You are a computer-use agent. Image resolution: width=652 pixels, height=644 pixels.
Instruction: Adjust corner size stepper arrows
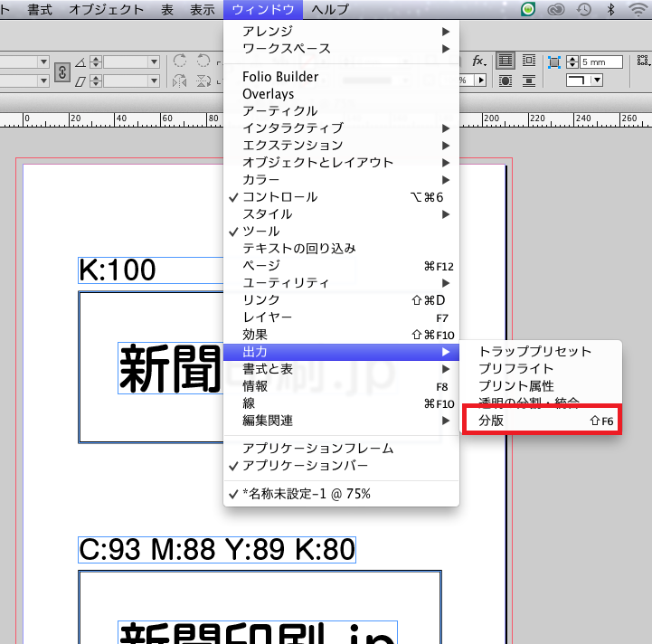coord(572,62)
